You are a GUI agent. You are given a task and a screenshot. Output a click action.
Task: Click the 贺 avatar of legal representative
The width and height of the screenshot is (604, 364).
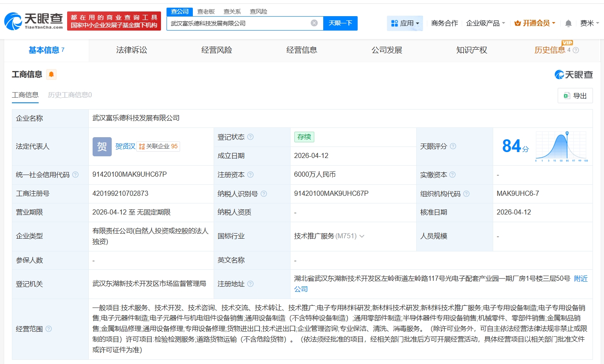click(102, 147)
